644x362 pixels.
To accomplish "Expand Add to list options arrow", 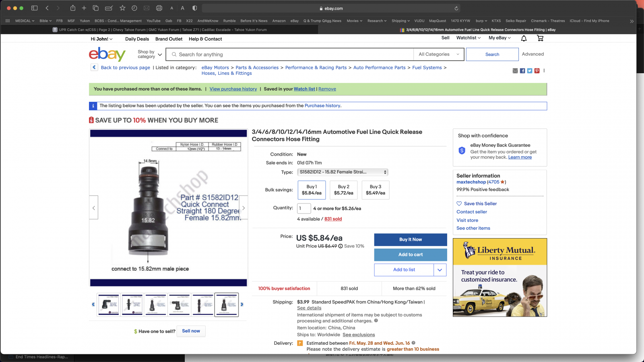I will pos(440,270).
